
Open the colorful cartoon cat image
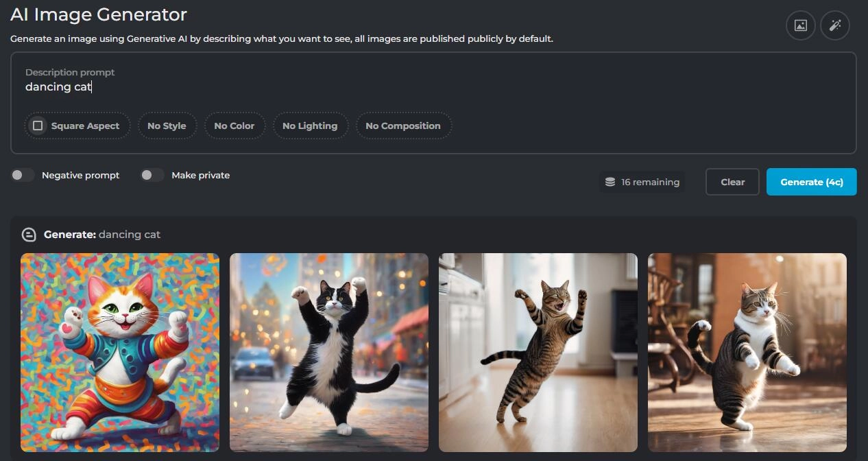pos(120,352)
